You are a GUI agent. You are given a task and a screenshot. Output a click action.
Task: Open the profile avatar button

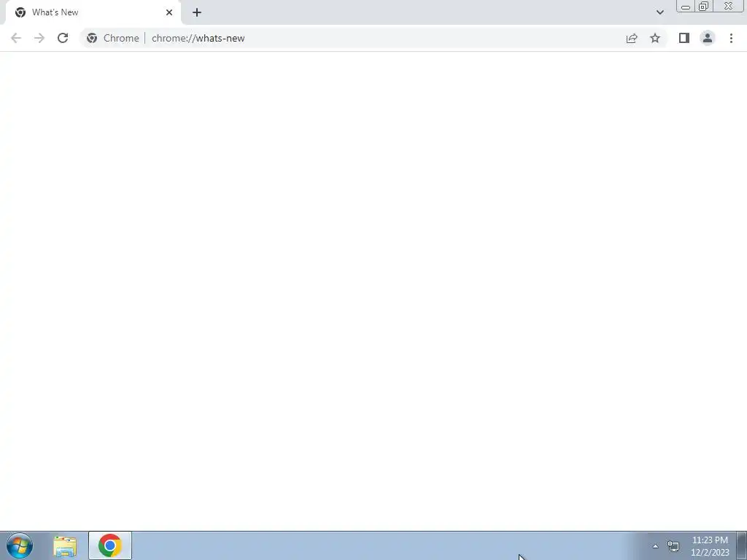708,38
